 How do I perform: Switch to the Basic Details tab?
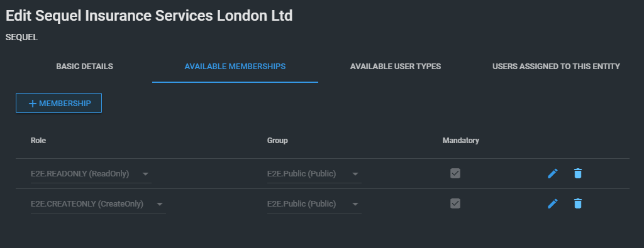pos(85,67)
